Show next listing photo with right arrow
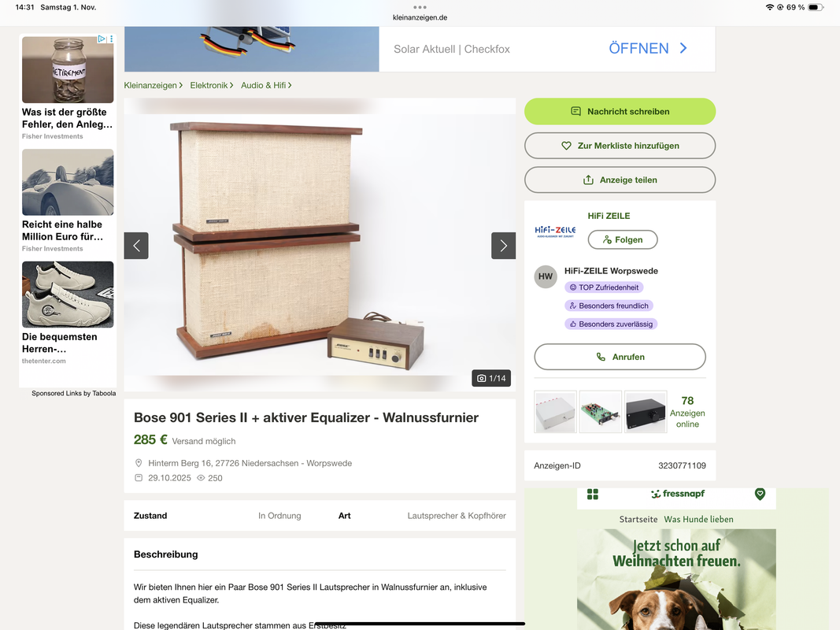 point(503,246)
